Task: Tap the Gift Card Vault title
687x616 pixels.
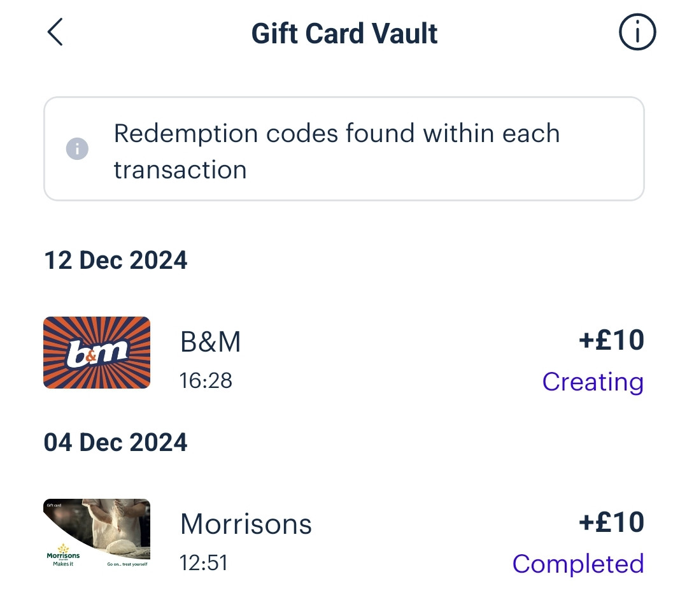Action: (344, 33)
